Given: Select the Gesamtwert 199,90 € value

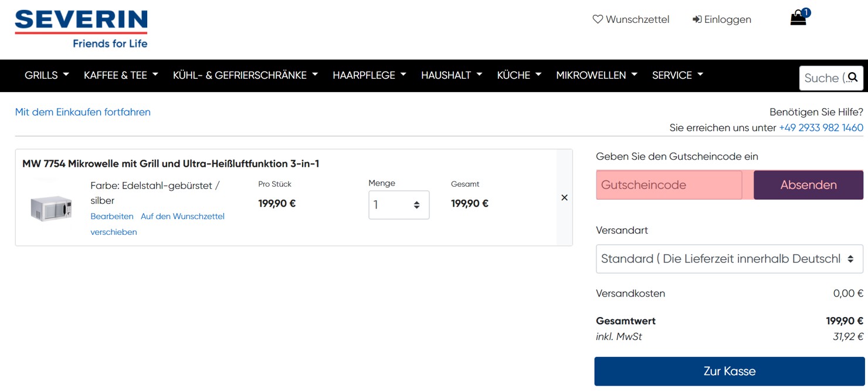Looking at the screenshot, I should click(x=845, y=321).
